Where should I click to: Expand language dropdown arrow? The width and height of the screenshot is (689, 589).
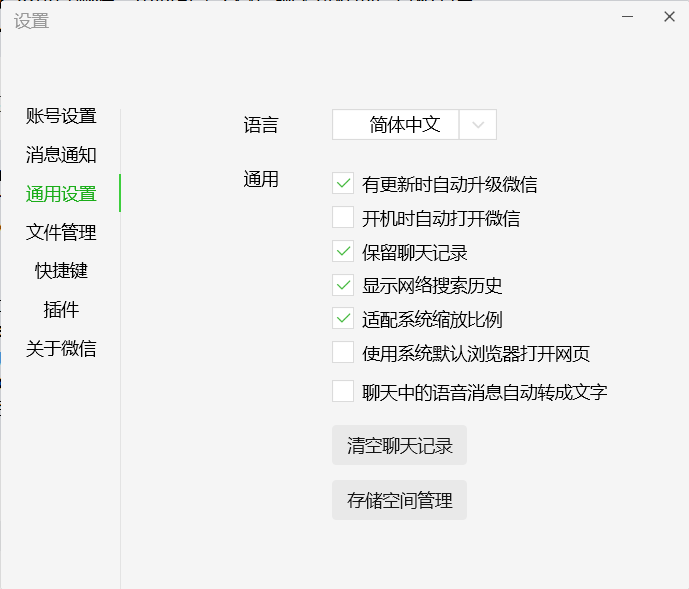click(478, 125)
